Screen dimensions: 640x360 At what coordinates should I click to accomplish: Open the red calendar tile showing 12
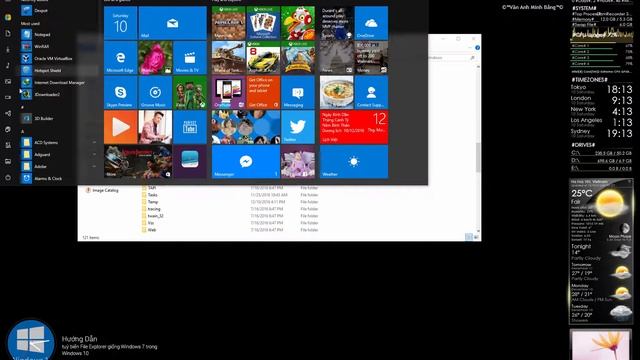click(354, 127)
